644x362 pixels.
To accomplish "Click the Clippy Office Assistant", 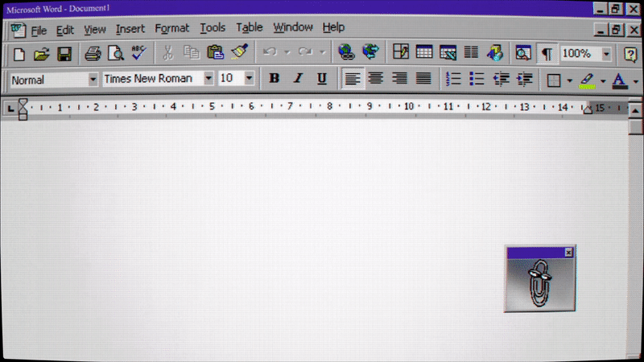I will pyautogui.click(x=539, y=284).
